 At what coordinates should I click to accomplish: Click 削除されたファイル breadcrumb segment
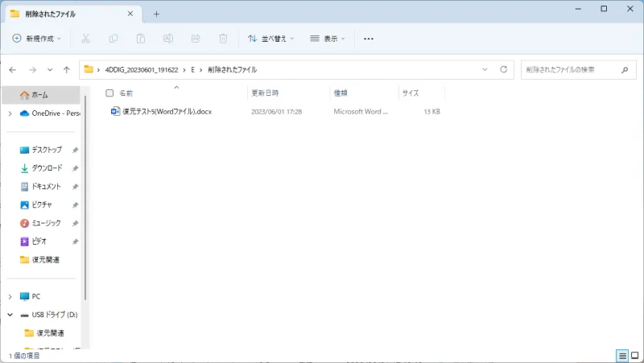[x=232, y=70]
